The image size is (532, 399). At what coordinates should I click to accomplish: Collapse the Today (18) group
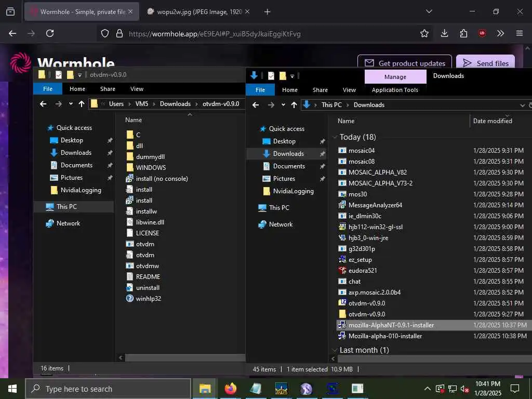coord(335,137)
